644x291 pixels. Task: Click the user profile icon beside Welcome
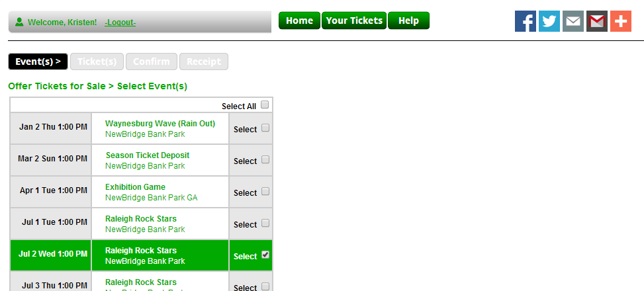(19, 22)
